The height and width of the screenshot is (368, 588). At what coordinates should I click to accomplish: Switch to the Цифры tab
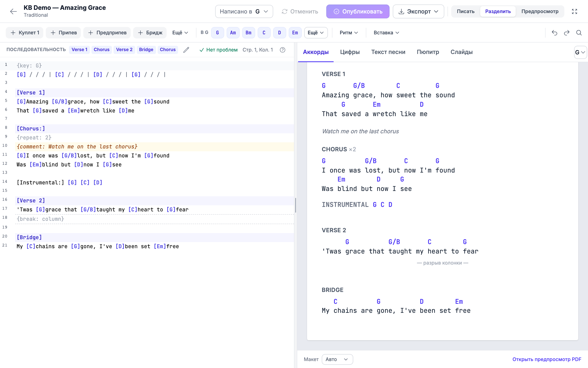point(350,52)
